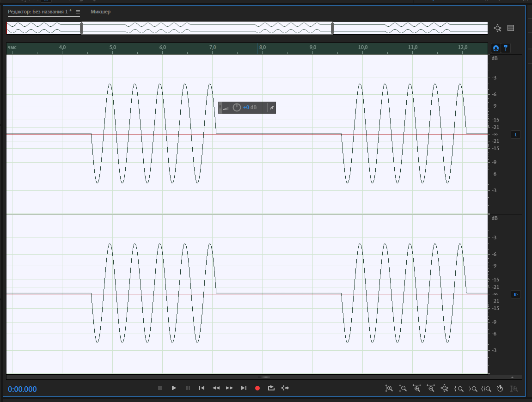The image size is (532, 402).
Task: Zoom in at selection out point
Action: pos(473,389)
